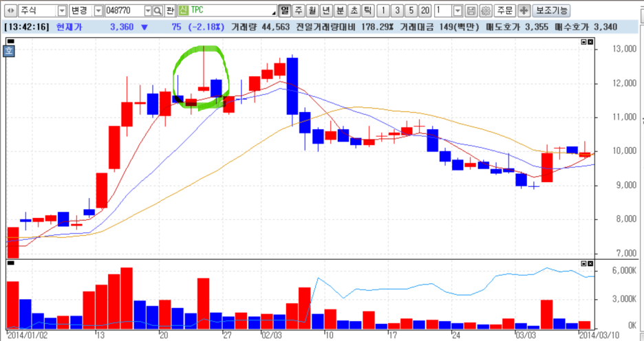
Task: Click the 주문 order button
Action: pyautogui.click(x=505, y=11)
